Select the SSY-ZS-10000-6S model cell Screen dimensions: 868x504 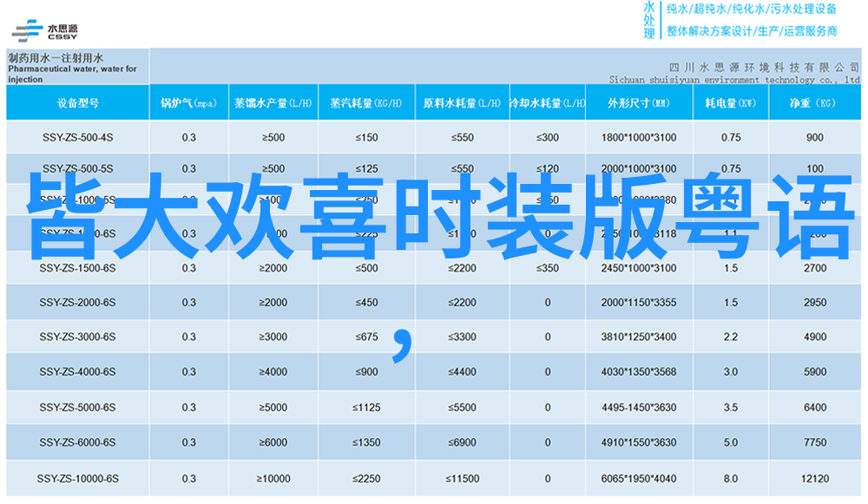77,479
